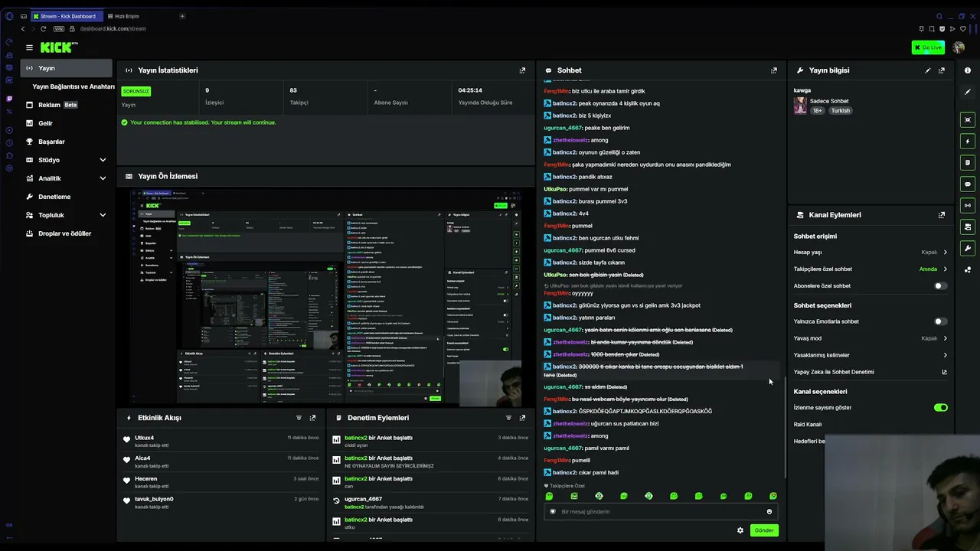Open Yapay Zeka ile Sohbet Denetimi link
This screenshot has width=980, height=551.
tap(871, 372)
